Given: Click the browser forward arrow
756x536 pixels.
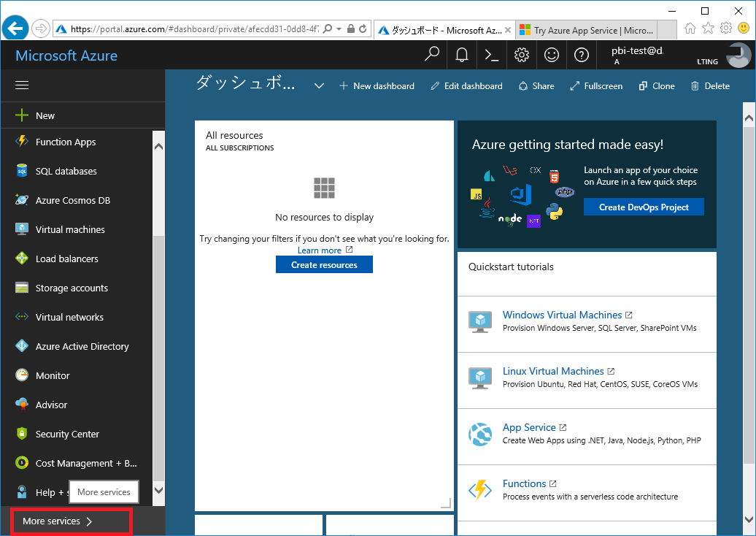Looking at the screenshot, I should [x=41, y=29].
